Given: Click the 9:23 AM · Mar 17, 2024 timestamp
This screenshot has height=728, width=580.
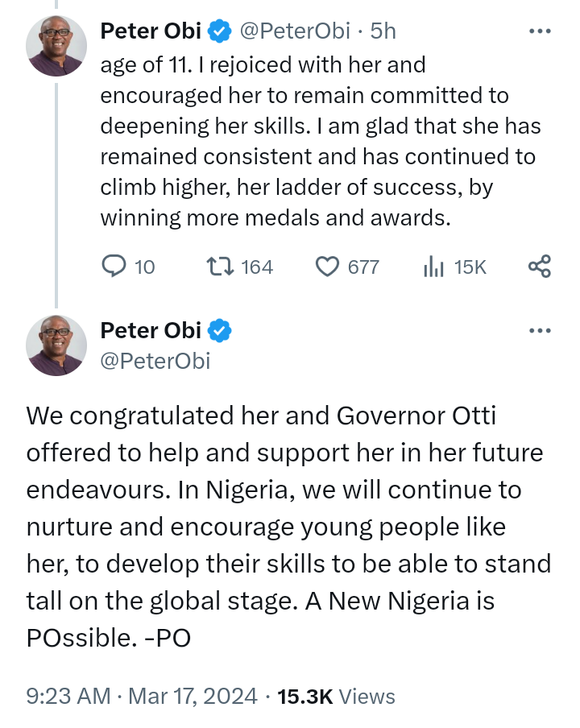Looking at the screenshot, I should 142,696.
